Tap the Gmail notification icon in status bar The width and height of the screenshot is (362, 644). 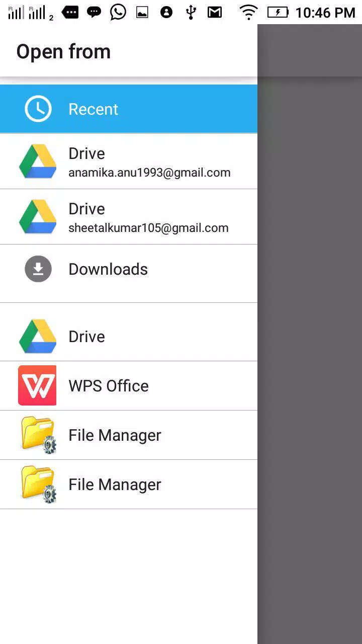(215, 12)
